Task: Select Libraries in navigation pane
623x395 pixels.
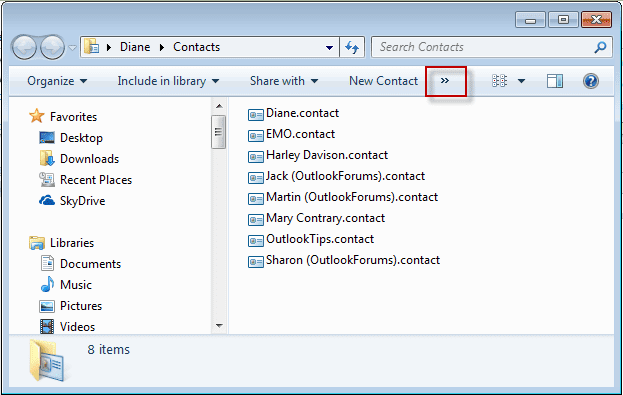Action: [72, 243]
